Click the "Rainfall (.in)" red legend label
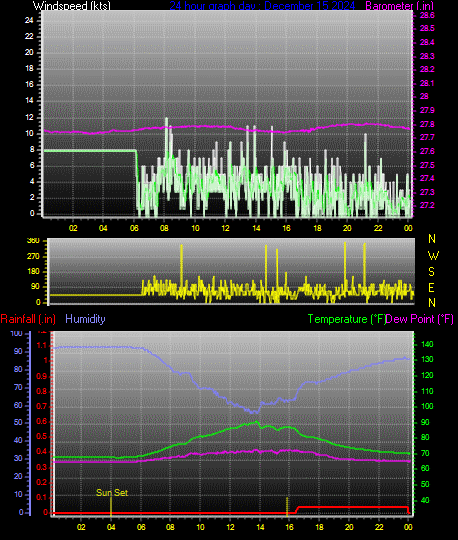The height and width of the screenshot is (540, 458). pyautogui.click(x=28, y=319)
